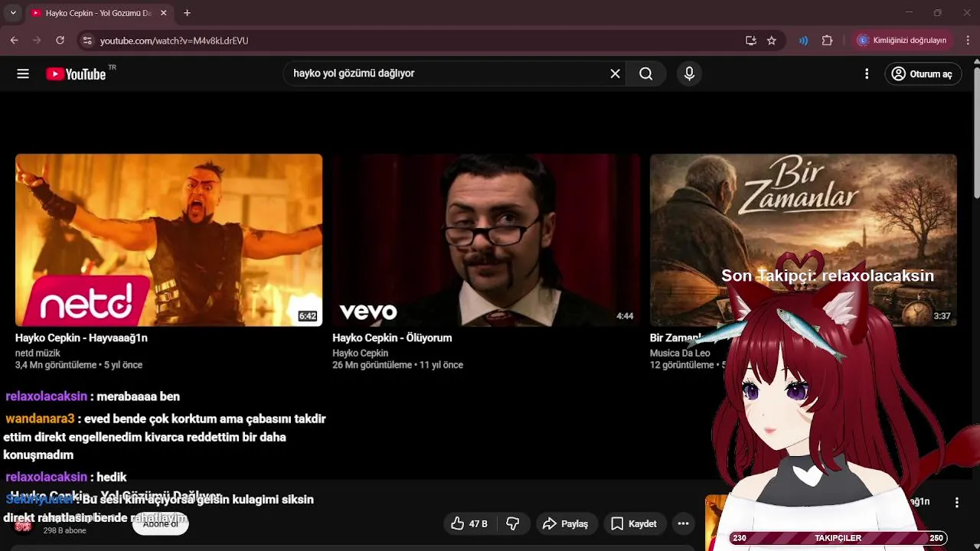Click title Hayko Cepkin - Ölüyorum
This screenshot has width=980, height=551.
click(392, 337)
